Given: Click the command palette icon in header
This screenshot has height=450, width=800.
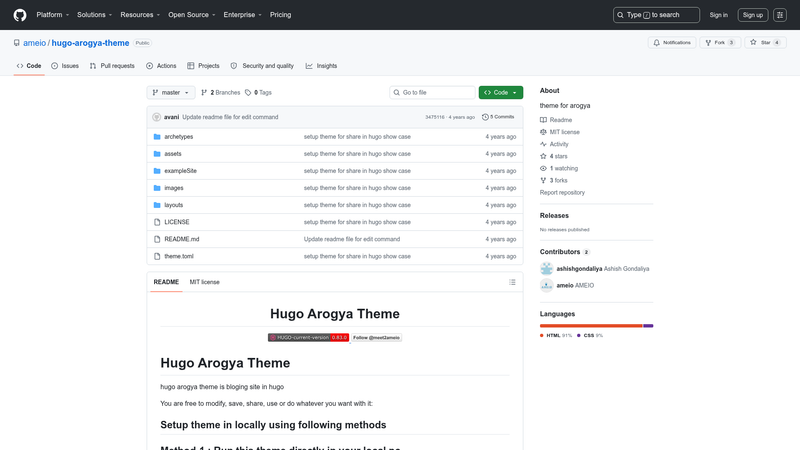Looking at the screenshot, I should 780,15.
